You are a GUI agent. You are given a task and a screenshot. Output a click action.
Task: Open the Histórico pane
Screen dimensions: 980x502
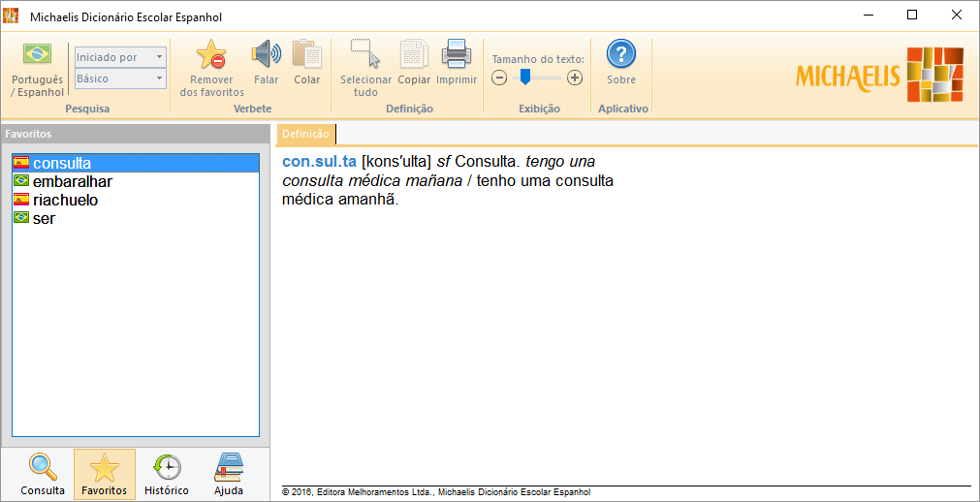click(167, 475)
